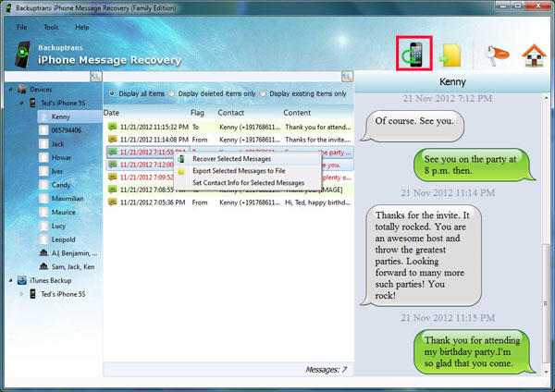The image size is (555, 392).
Task: Choose Export Selected Messages to File
Action: tap(247, 171)
